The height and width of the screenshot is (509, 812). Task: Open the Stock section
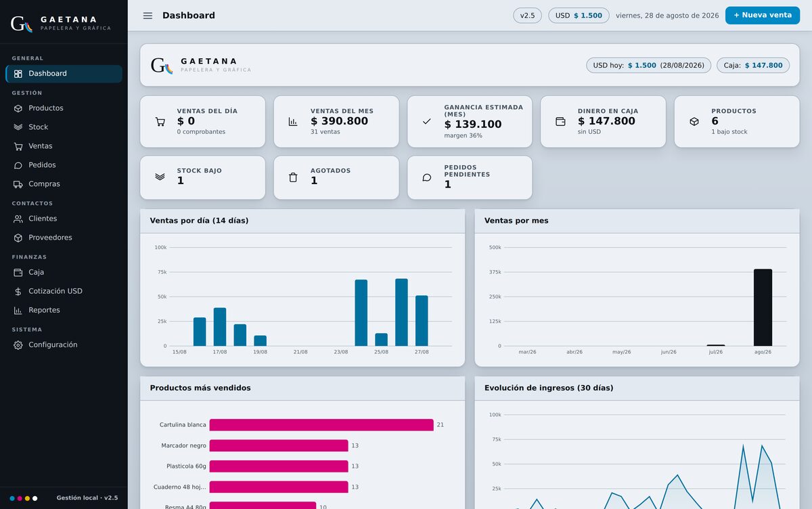click(64, 127)
